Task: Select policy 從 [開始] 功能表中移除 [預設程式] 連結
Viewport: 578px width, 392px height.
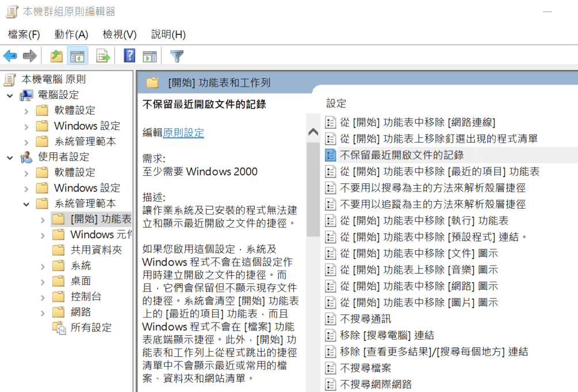Action: [434, 237]
